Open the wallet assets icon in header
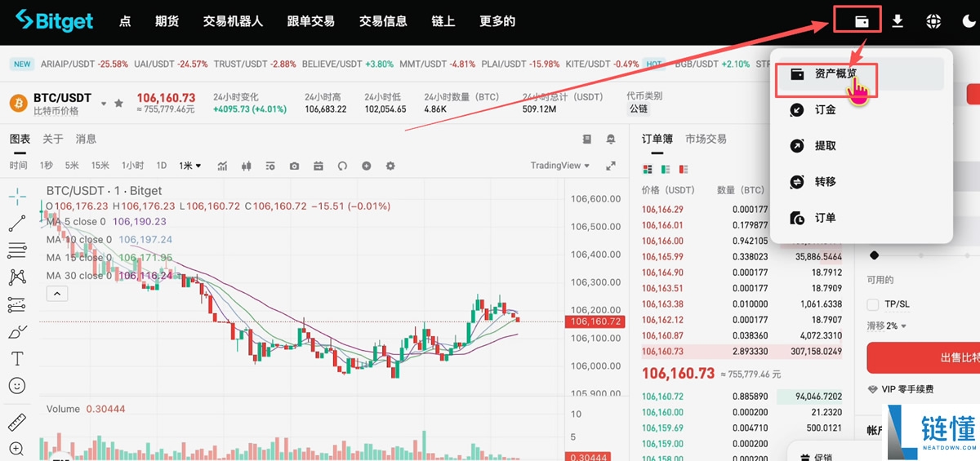 [x=861, y=21]
